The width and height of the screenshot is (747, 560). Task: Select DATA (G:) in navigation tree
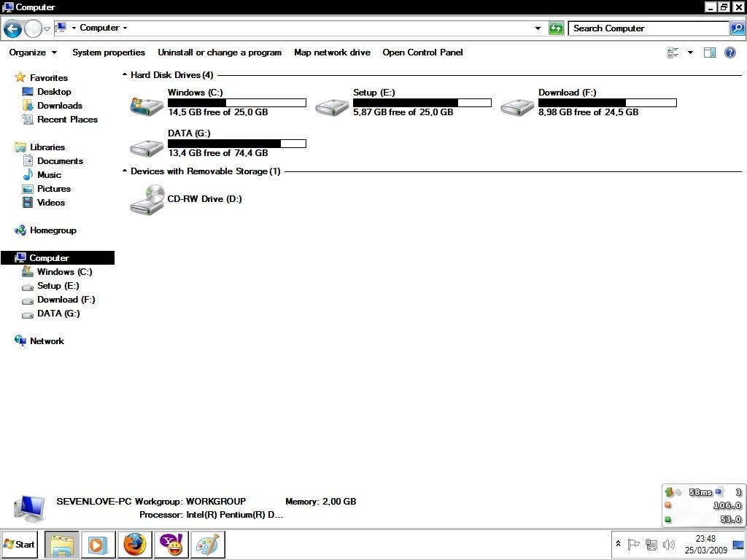(58, 314)
